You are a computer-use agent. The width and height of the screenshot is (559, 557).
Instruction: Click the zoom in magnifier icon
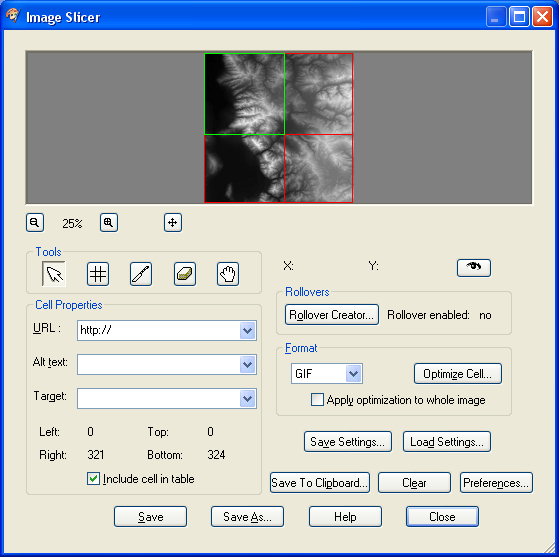109,223
